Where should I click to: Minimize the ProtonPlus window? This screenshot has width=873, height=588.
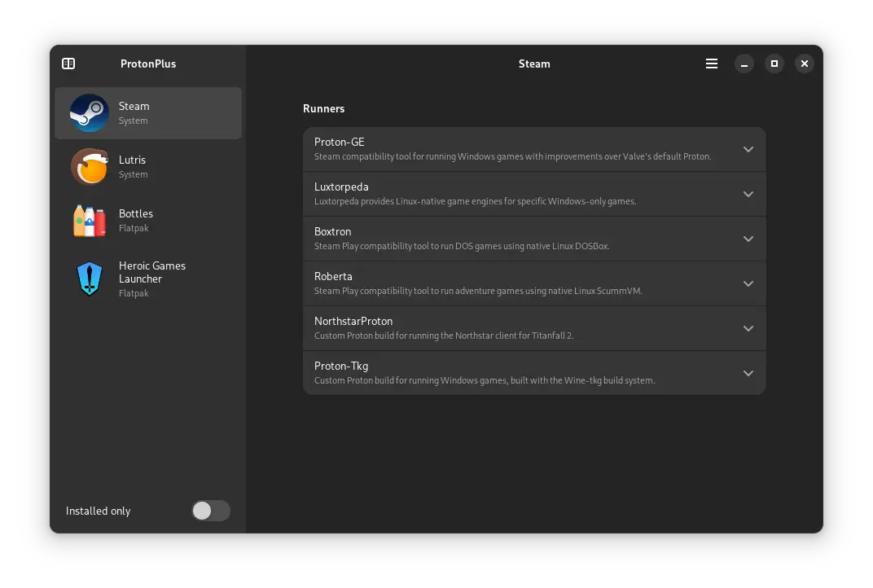click(x=744, y=64)
